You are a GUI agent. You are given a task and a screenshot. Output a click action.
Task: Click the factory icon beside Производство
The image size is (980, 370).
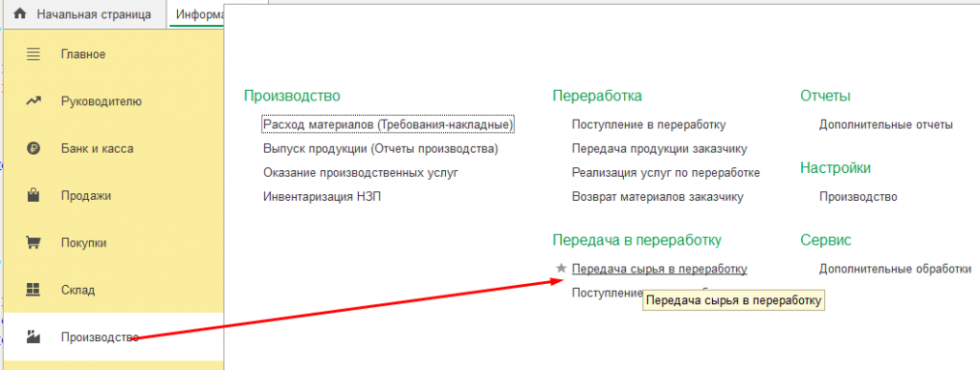tap(33, 337)
